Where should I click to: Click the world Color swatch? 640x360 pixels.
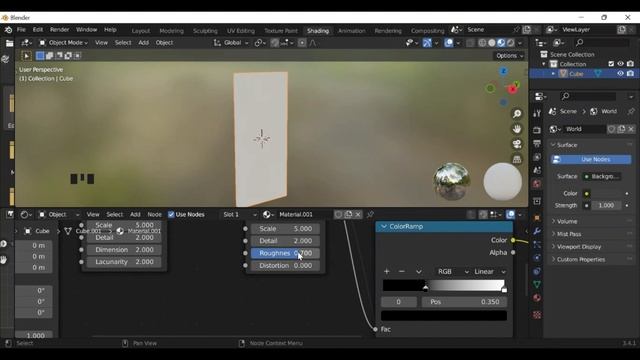(607, 193)
